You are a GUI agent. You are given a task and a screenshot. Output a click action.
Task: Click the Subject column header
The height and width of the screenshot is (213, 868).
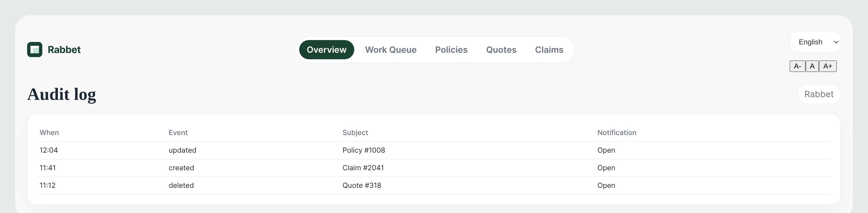[355, 133]
